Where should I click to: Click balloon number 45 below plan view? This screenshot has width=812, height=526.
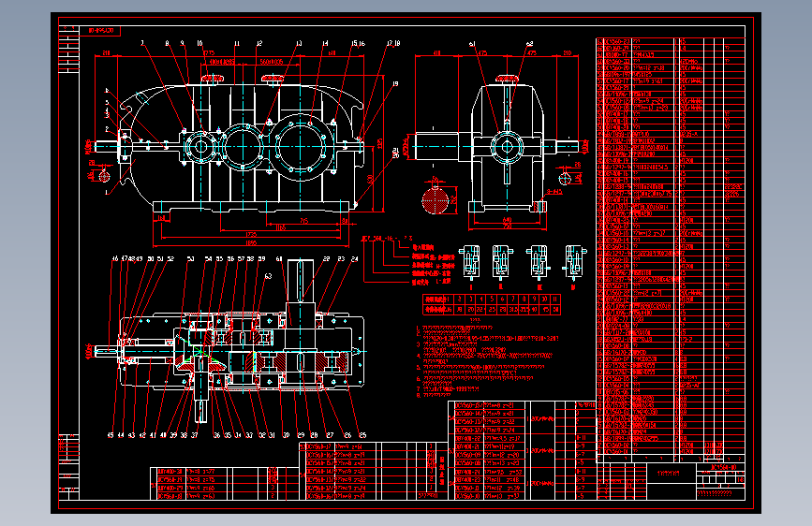point(110,435)
